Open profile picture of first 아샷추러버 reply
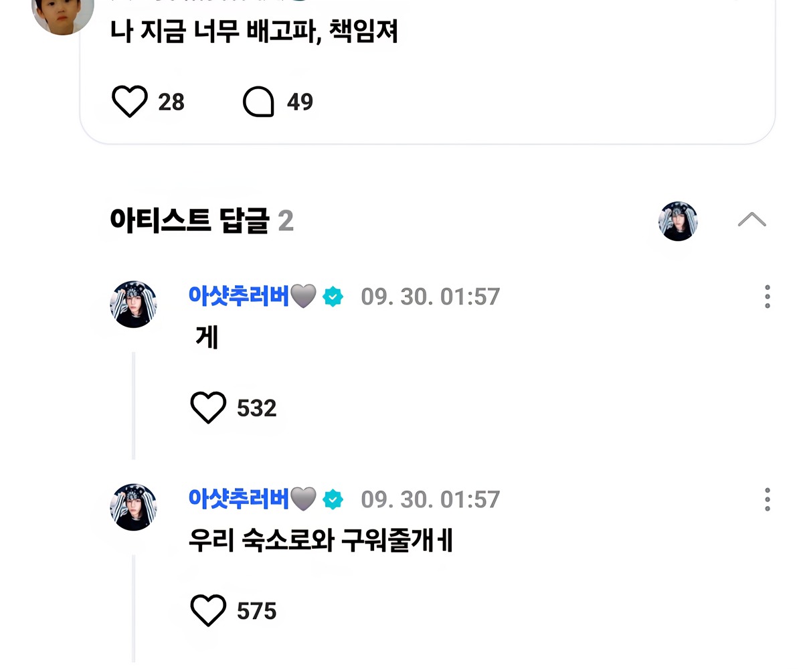This screenshot has height=672, width=803. click(x=133, y=305)
